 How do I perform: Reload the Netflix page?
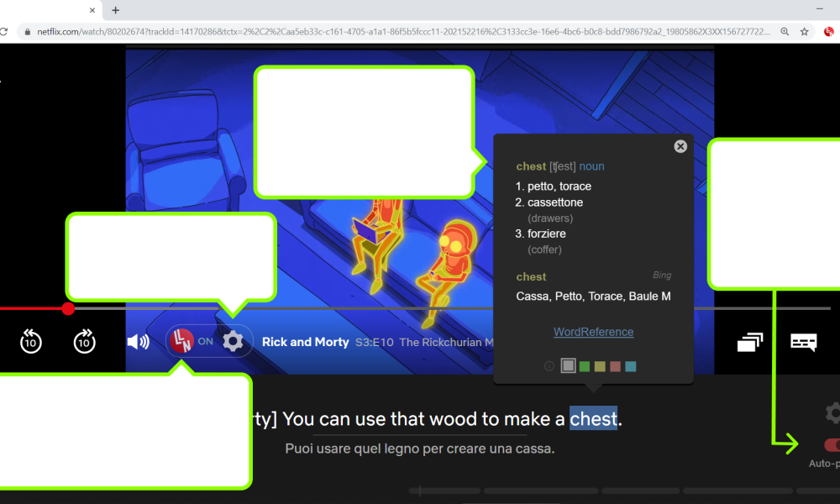(3, 32)
